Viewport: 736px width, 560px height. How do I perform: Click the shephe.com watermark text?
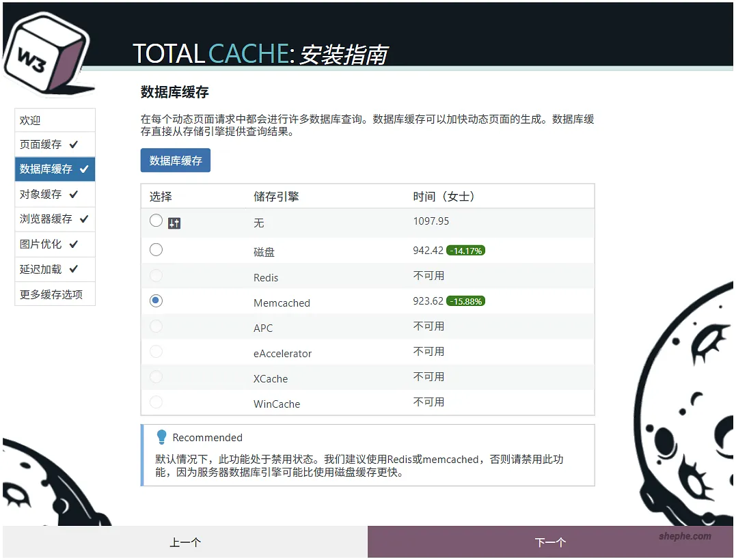(x=684, y=535)
